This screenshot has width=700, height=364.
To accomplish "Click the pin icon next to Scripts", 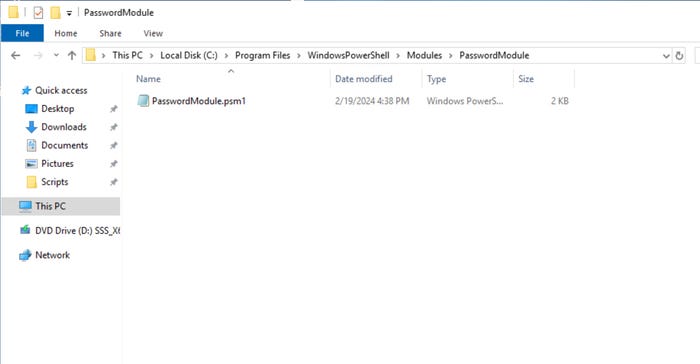I will pyautogui.click(x=114, y=182).
